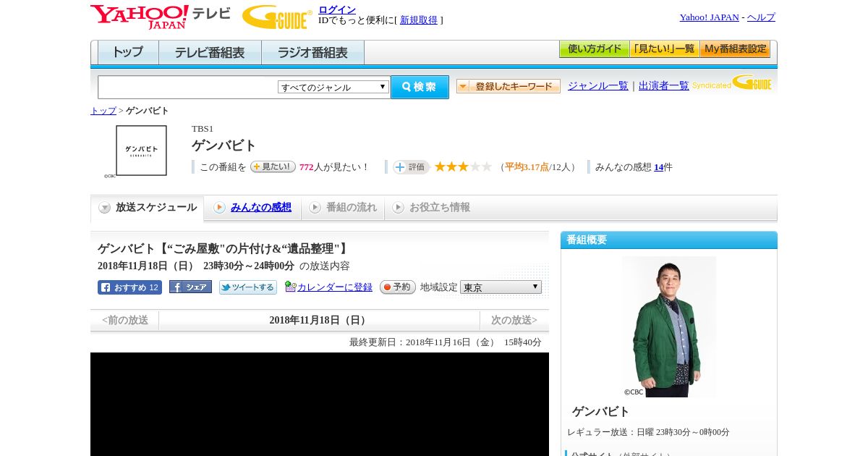
Task: Click the 最終更新日 timestamp text
Action: pos(446,342)
